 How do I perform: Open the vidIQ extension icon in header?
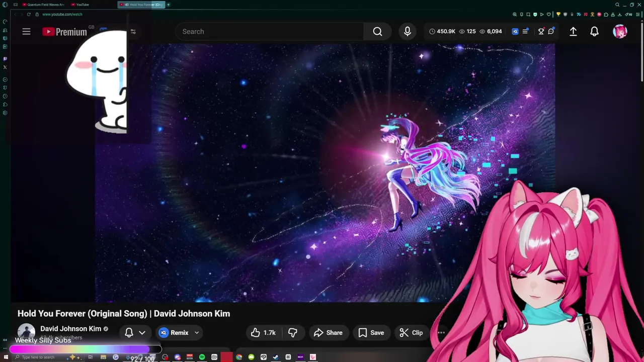tap(515, 31)
